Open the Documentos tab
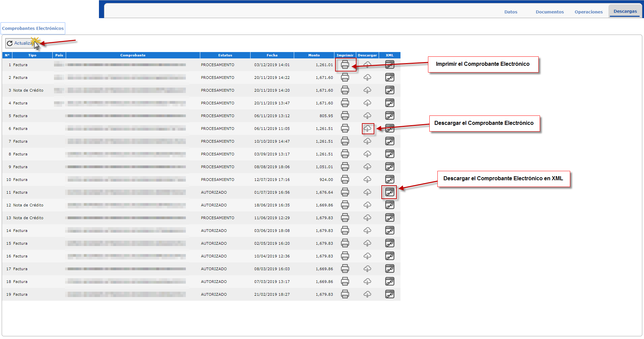 [x=549, y=12]
